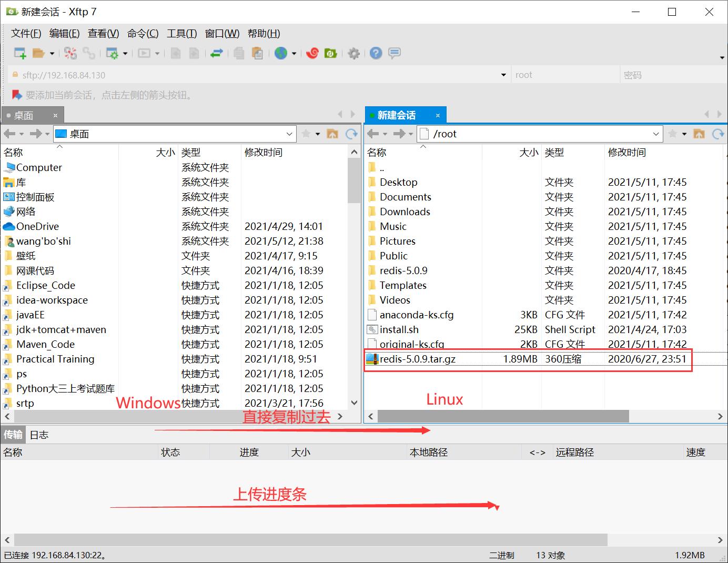Click the Paste clipboard toolbar icon
The height and width of the screenshot is (563, 728).
[x=257, y=53]
